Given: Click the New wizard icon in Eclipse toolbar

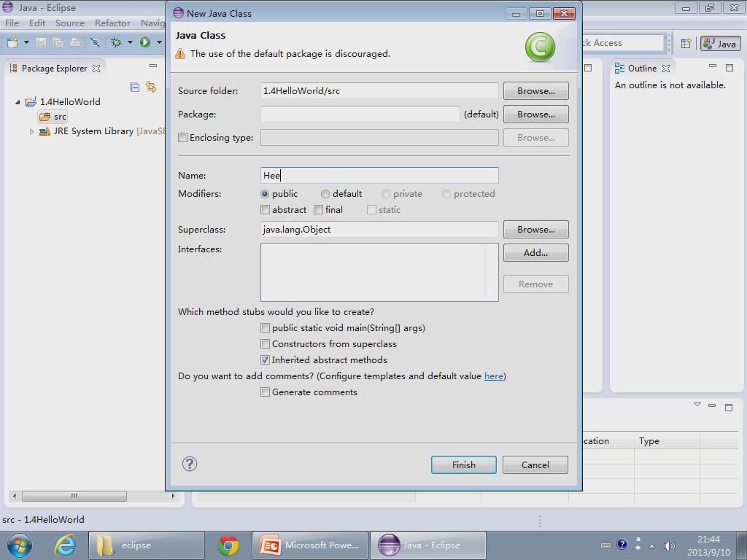Looking at the screenshot, I should 13,43.
